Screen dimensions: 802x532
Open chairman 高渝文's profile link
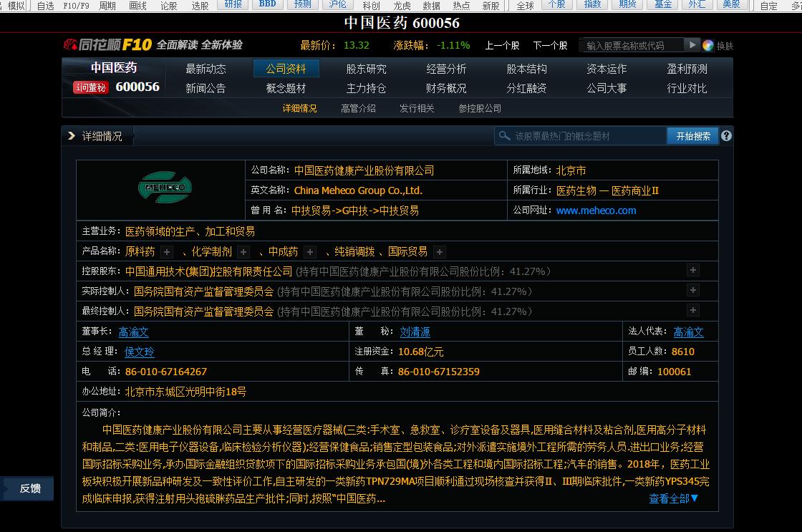point(133,332)
